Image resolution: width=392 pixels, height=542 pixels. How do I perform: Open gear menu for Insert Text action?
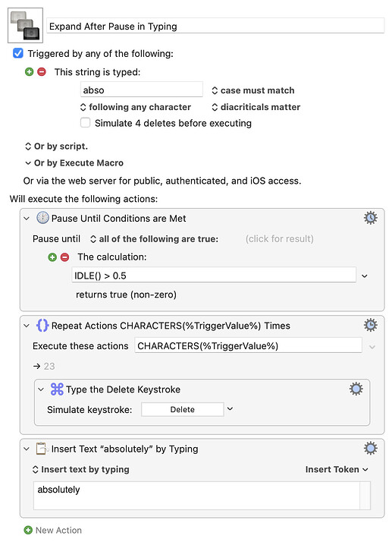(370, 449)
